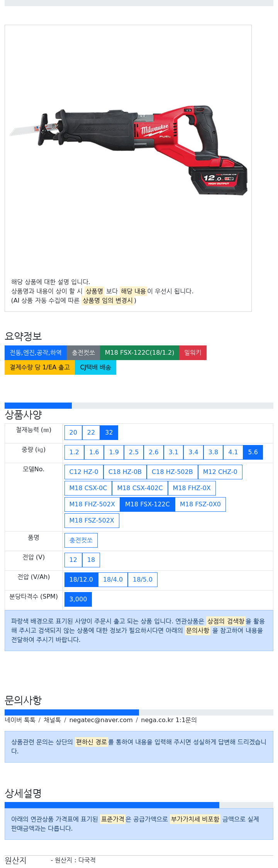Select the 18/5.0 voltage capacity option

(142, 580)
